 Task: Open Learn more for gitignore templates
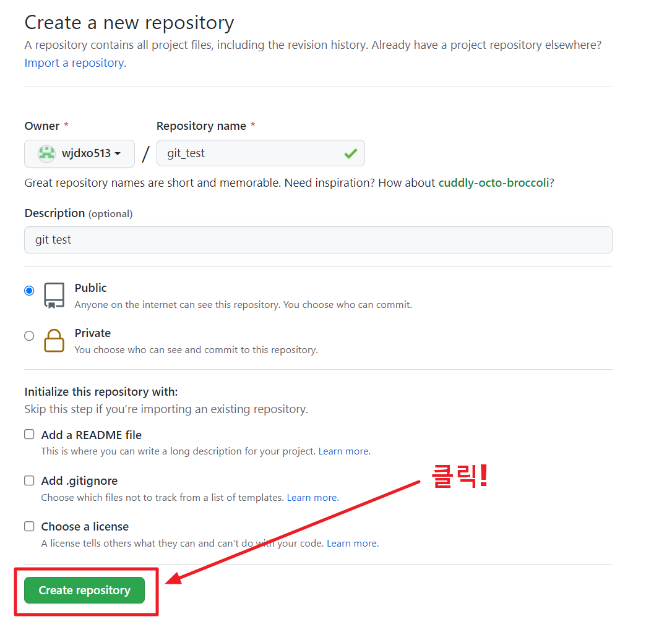point(311,497)
